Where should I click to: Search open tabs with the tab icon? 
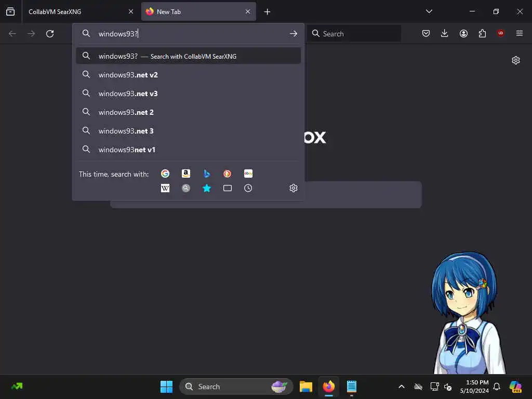pos(228,188)
